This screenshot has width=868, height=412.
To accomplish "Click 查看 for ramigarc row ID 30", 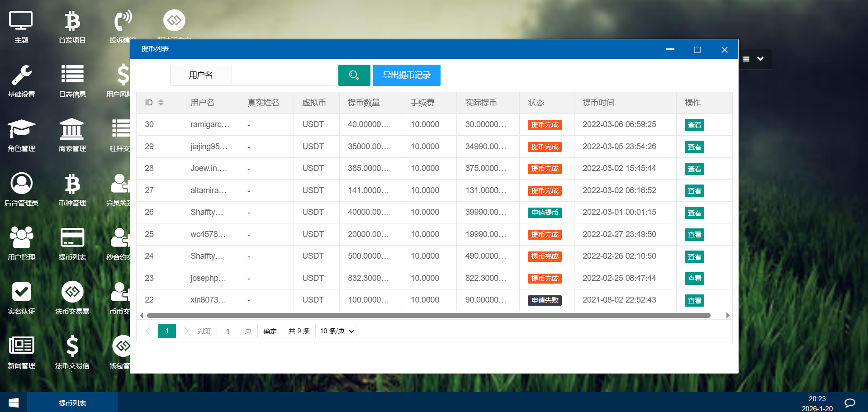I will [x=694, y=125].
